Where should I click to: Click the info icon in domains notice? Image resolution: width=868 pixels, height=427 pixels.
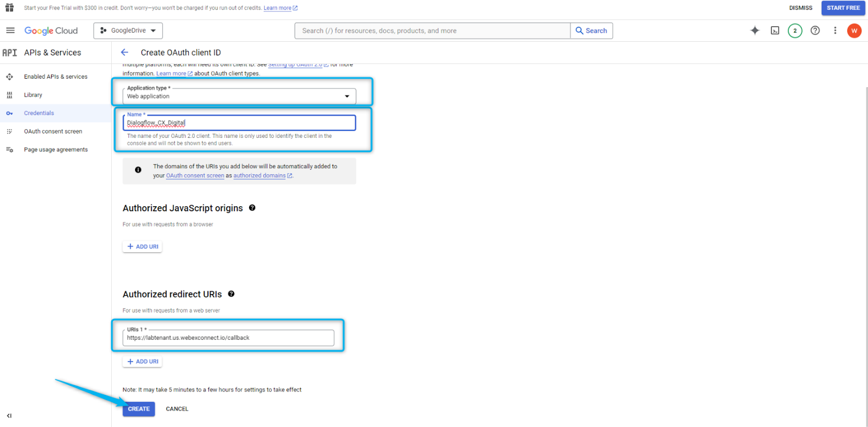pyautogui.click(x=138, y=170)
